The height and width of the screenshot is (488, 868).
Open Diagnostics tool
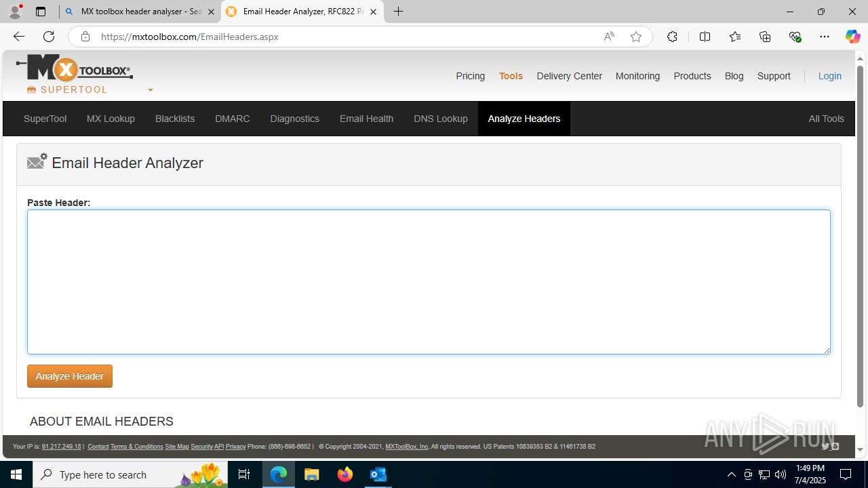294,119
